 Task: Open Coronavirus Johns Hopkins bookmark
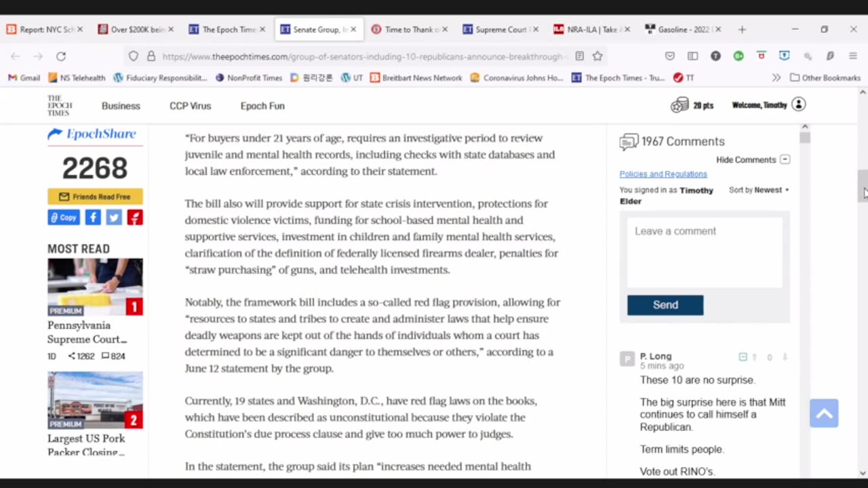[517, 78]
